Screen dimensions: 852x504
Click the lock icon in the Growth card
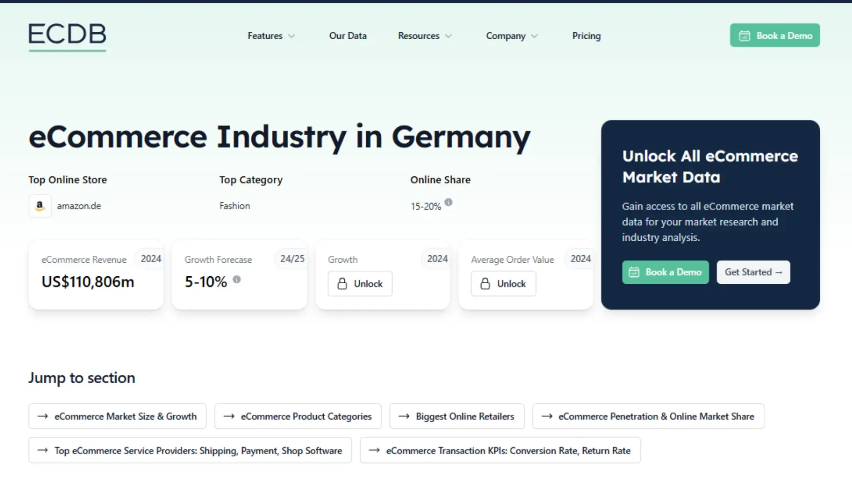pyautogui.click(x=342, y=284)
